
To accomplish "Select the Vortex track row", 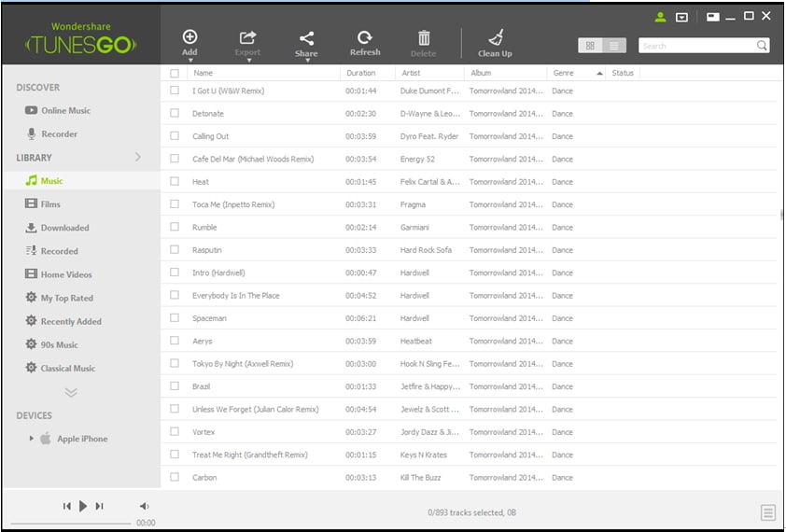I will 469,432.
